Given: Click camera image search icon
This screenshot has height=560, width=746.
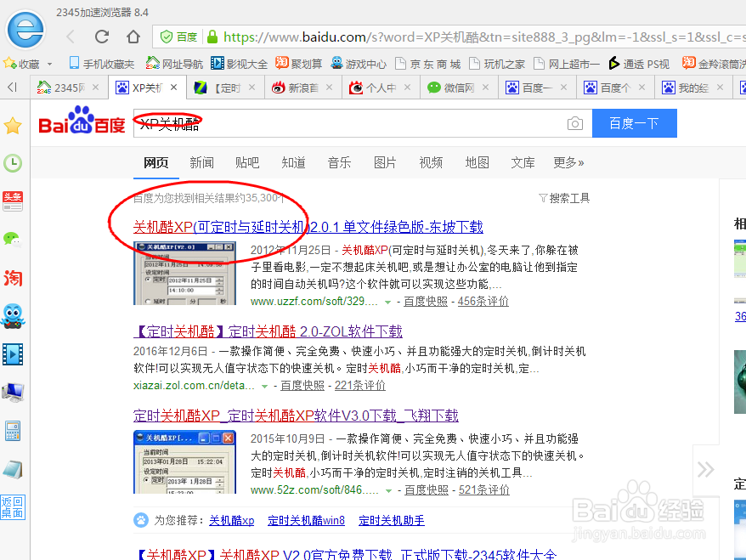Looking at the screenshot, I should pyautogui.click(x=574, y=124).
